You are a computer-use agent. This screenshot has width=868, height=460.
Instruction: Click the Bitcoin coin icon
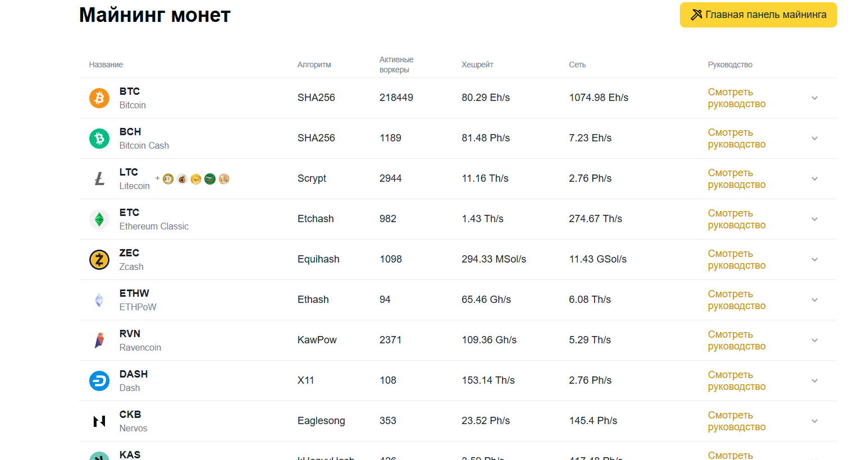click(99, 98)
